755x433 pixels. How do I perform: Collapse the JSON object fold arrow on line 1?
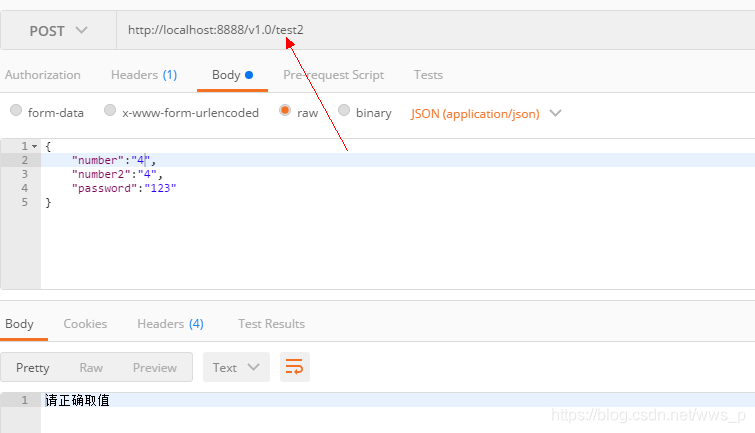35,146
